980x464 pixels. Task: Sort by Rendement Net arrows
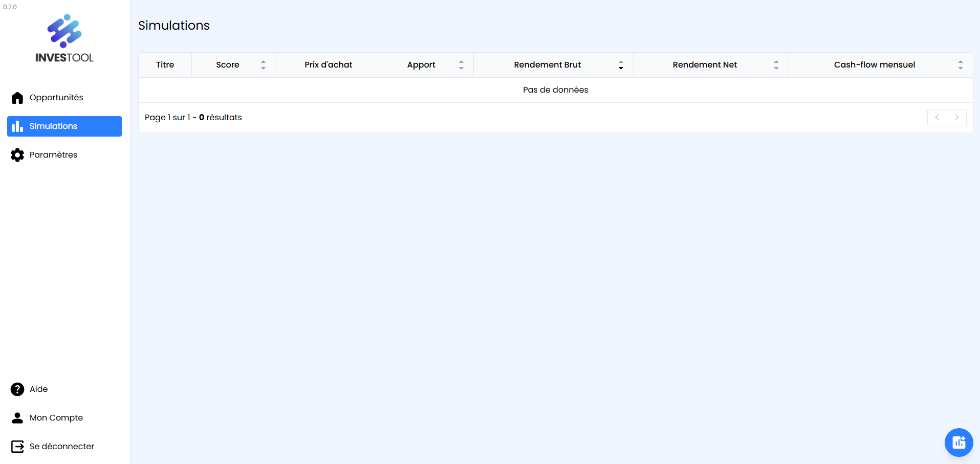tap(776, 65)
